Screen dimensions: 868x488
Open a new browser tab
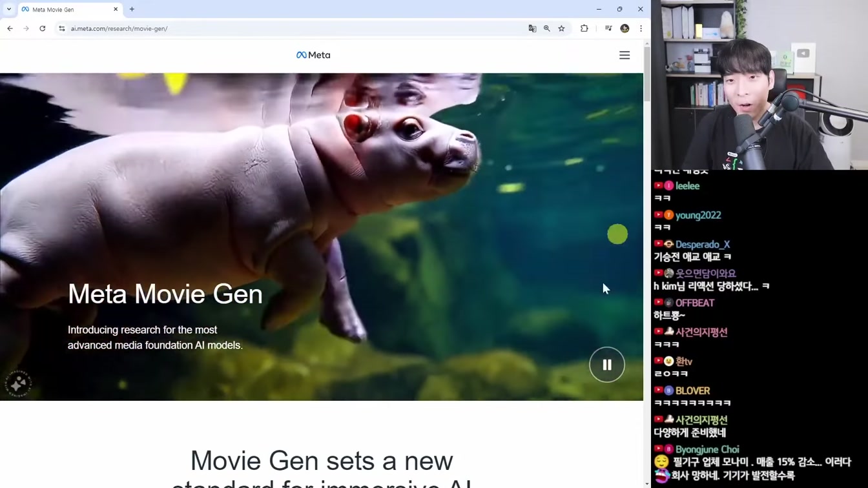click(132, 9)
